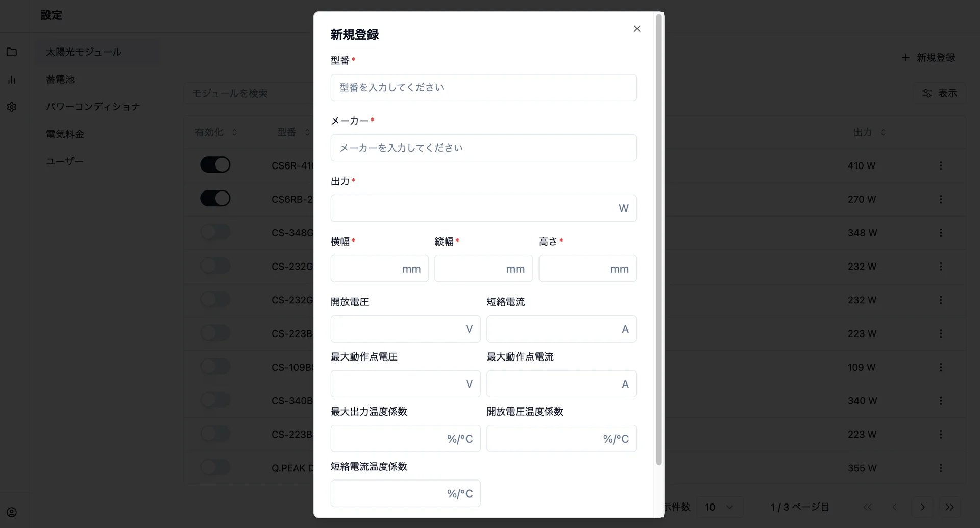Open row menu for the 109 W module
Image resolution: width=980 pixels, height=528 pixels.
tap(941, 367)
